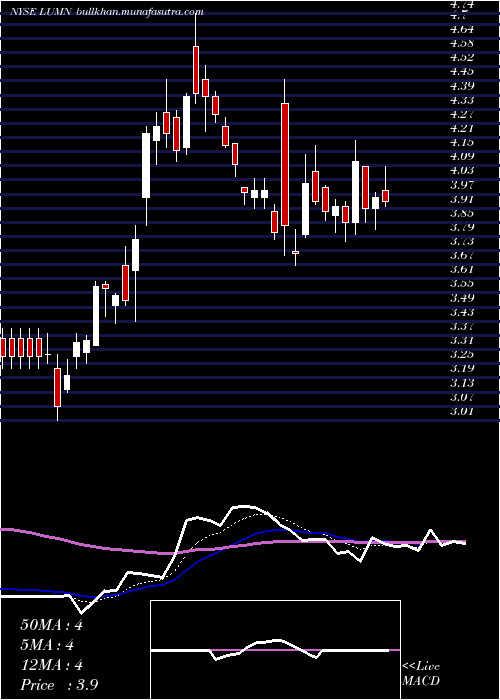The width and height of the screenshot is (500, 700).
Task: Select the 3.85 price axis label
Action: tap(462, 213)
